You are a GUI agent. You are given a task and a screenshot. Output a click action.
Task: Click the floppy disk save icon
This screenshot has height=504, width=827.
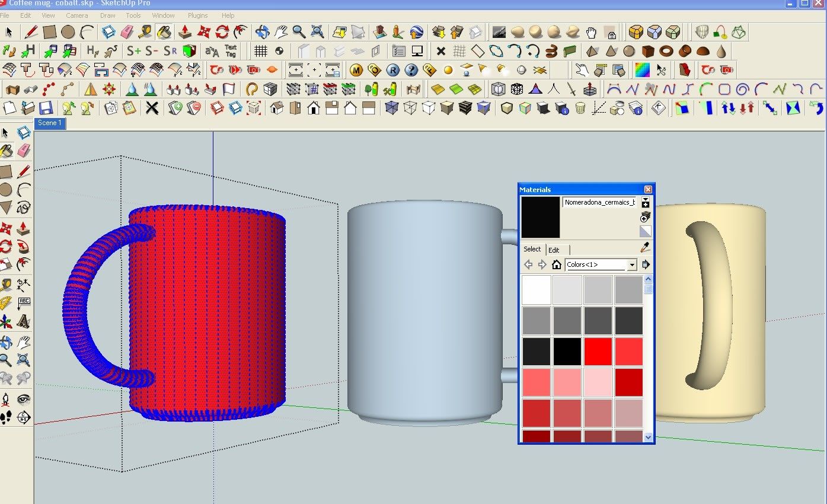pos(46,108)
